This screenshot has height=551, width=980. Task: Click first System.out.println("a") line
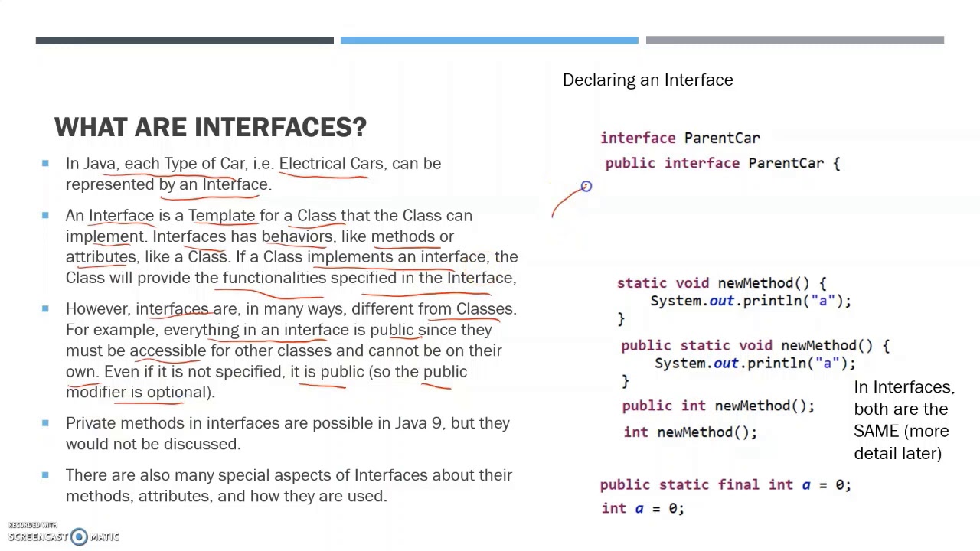point(750,301)
